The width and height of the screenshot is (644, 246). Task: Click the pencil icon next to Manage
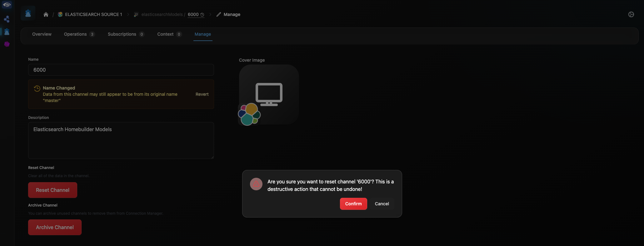(x=219, y=14)
